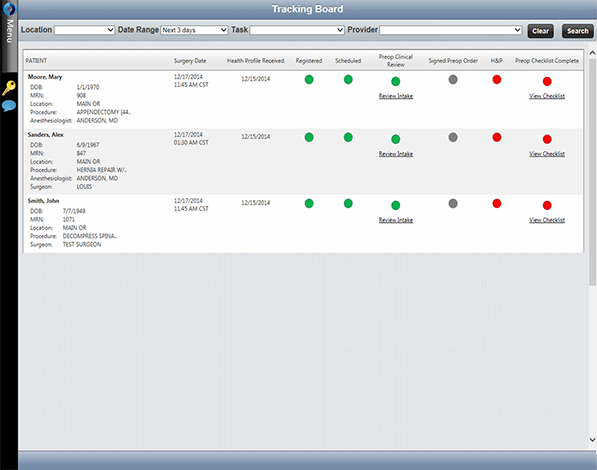Click the yellow key icon in sidebar
Image resolution: width=597 pixels, height=470 pixels.
coord(9,88)
